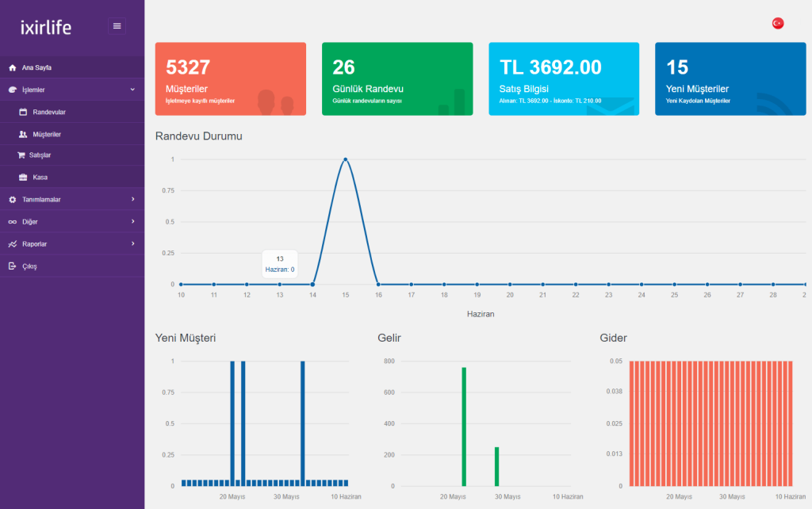Click the ixirlife logo

click(45, 27)
